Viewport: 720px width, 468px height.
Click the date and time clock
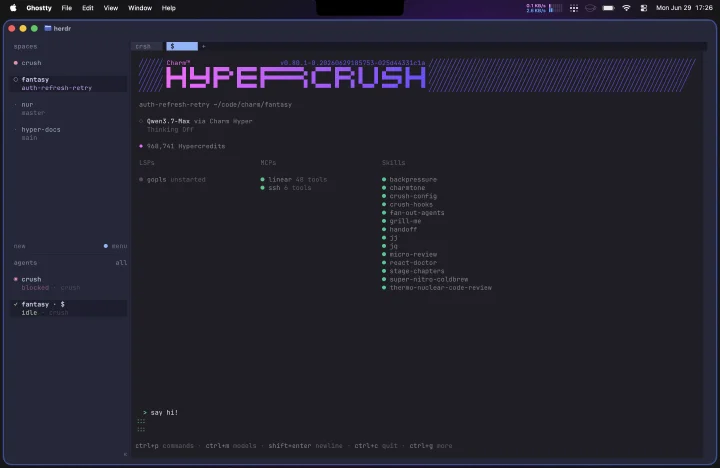(684, 8)
